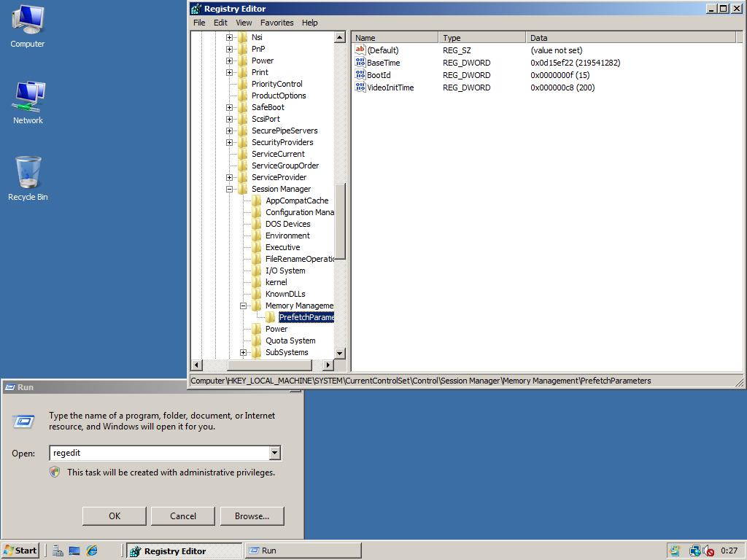
Task: Expand the SubSystems registry key
Action: 243,352
